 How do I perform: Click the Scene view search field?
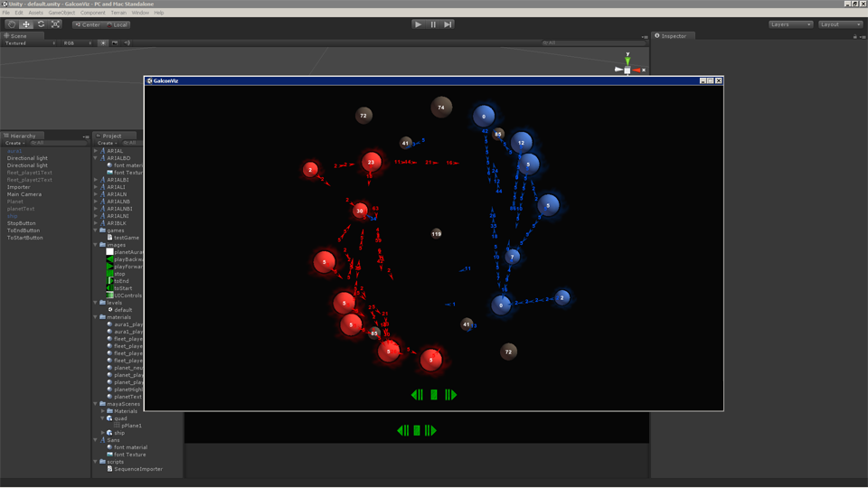coord(592,42)
